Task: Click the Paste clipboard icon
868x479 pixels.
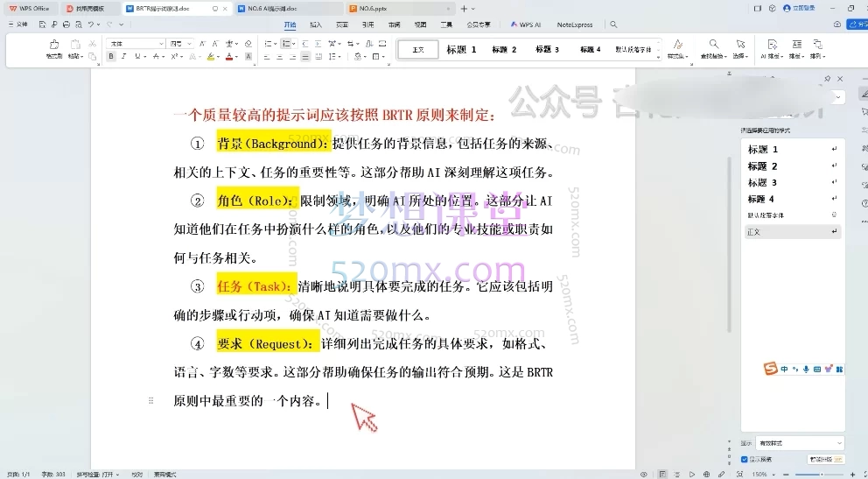Action: click(x=75, y=46)
